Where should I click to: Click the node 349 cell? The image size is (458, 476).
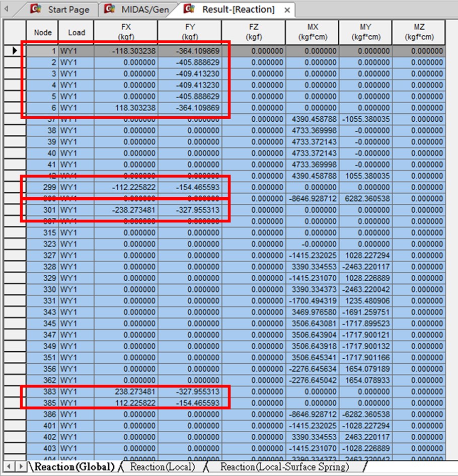point(42,346)
